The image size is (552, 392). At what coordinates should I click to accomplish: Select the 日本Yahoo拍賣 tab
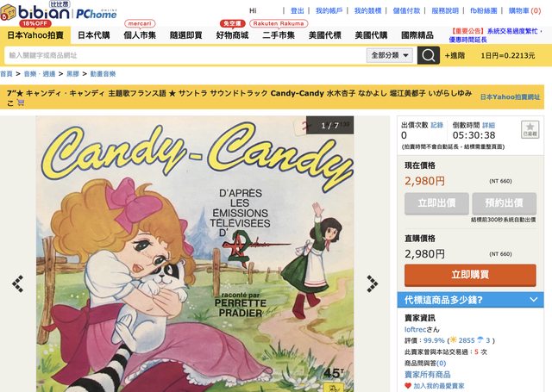click(35, 35)
